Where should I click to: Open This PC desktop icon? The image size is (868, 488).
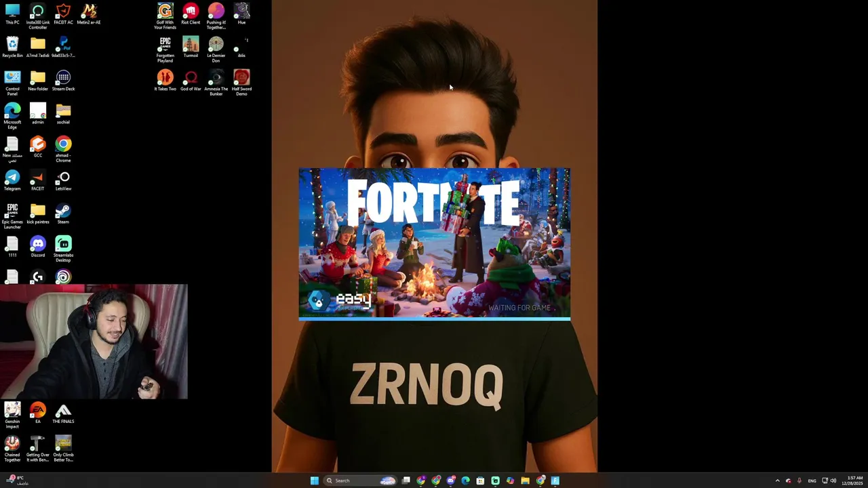[x=12, y=14]
